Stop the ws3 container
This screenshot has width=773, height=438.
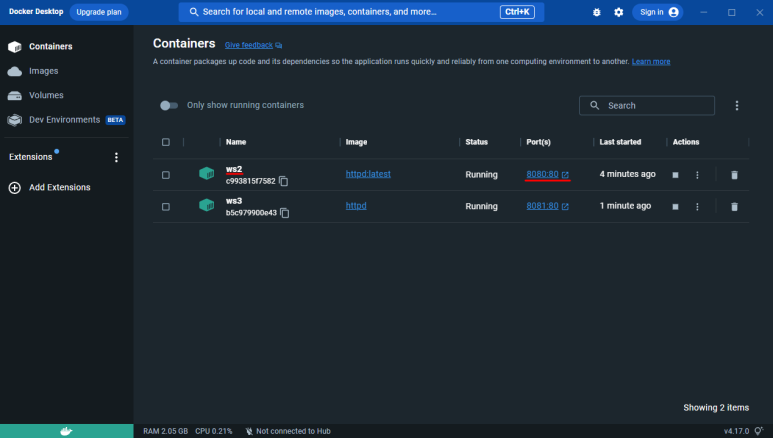click(x=675, y=207)
